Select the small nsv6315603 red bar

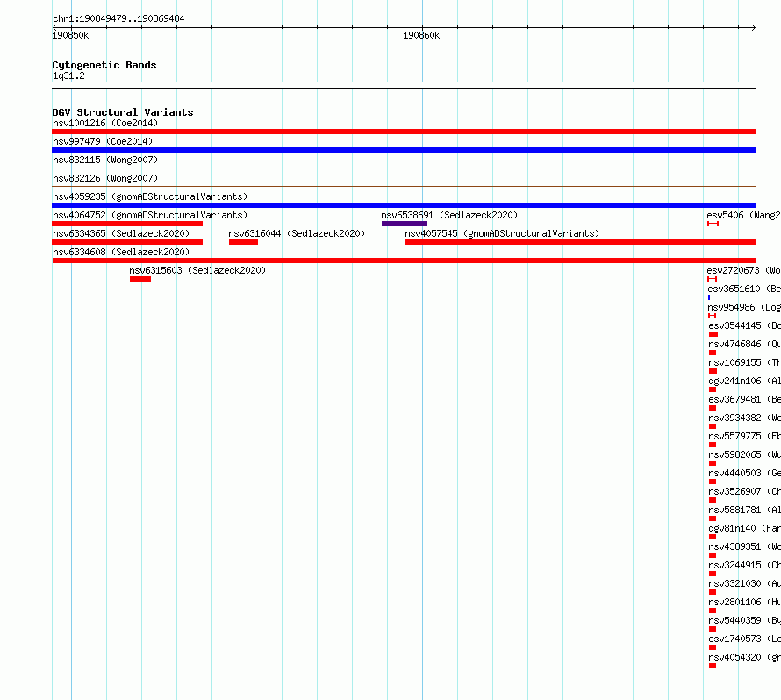(x=140, y=279)
